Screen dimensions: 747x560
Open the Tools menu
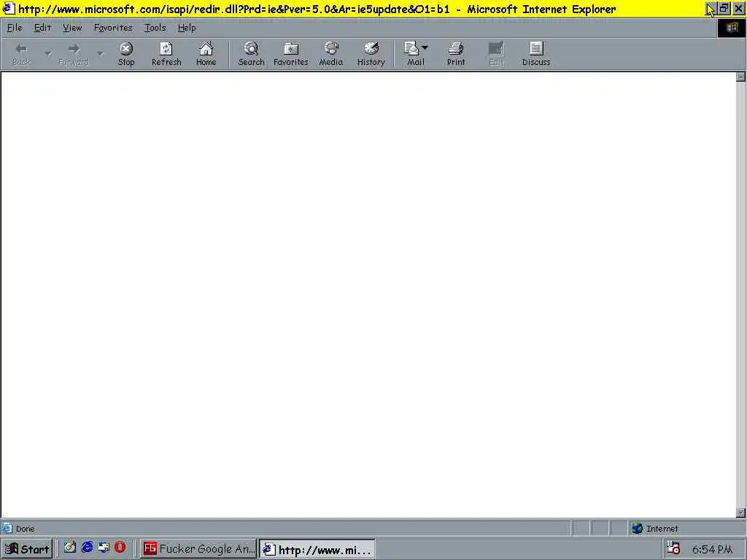pyautogui.click(x=155, y=28)
